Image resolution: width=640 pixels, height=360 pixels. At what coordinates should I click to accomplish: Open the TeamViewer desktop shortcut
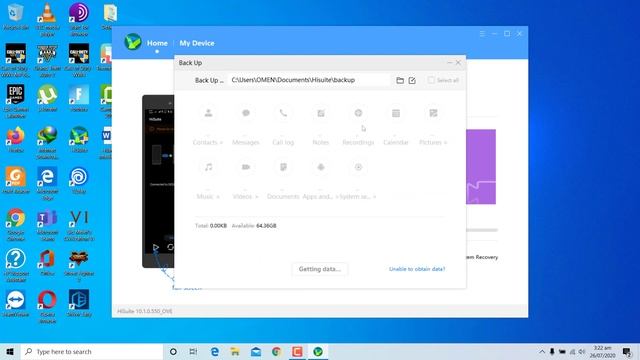pos(16,304)
